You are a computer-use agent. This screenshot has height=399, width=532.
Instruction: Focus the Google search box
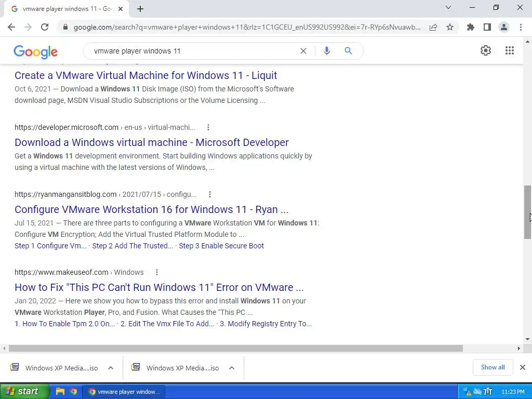(x=193, y=51)
